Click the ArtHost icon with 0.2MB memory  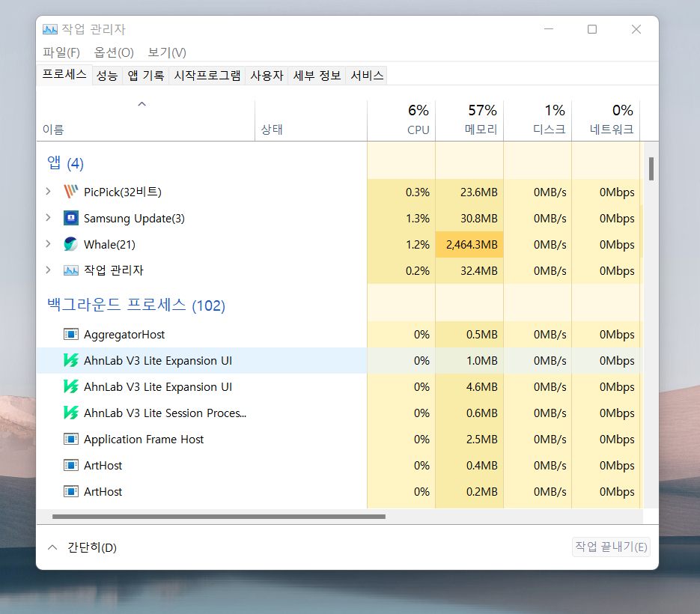point(71,491)
